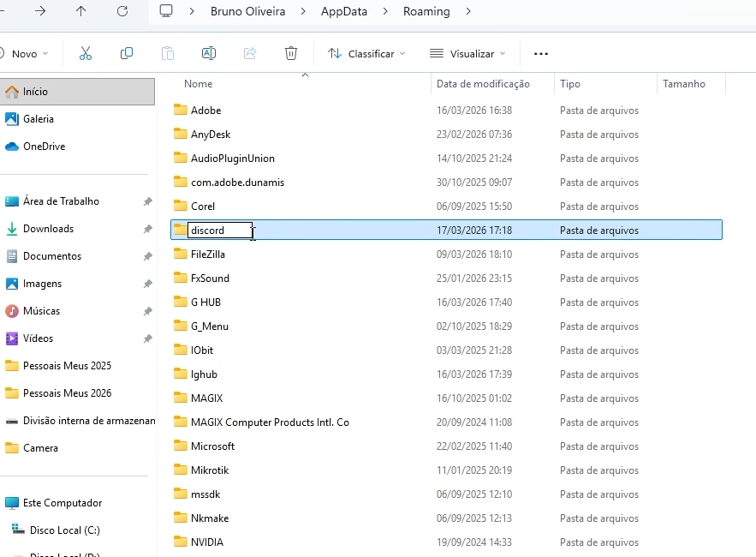Image resolution: width=756 pixels, height=557 pixels.
Task: Select the FxSound folder name
Action: [x=210, y=278]
